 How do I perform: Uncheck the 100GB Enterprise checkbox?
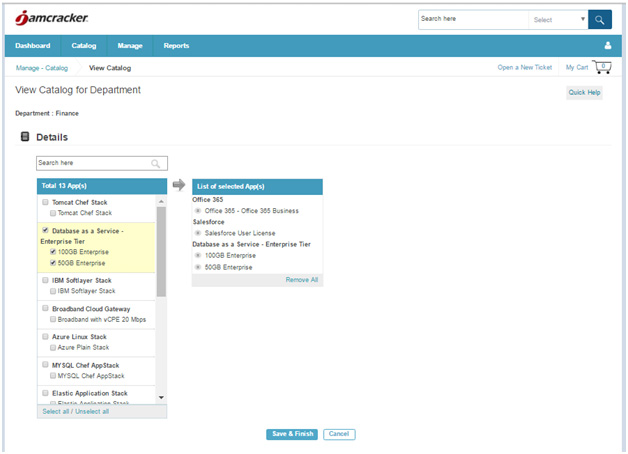[53, 252]
